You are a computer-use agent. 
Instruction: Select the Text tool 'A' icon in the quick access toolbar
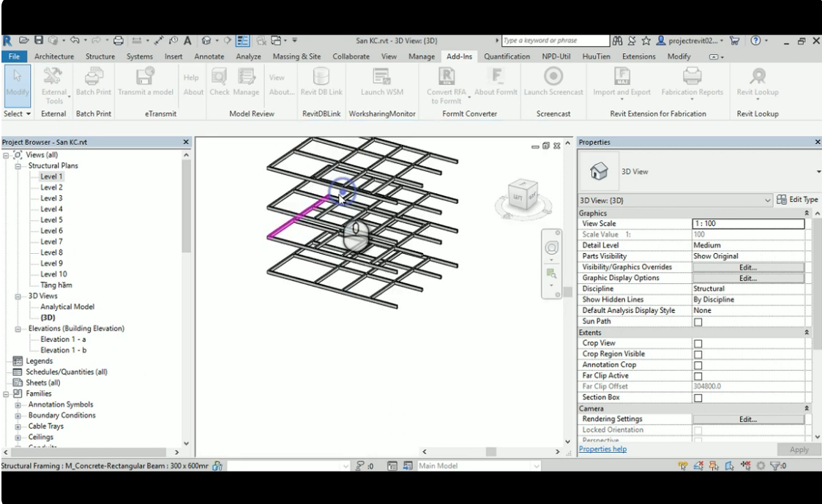(x=187, y=40)
